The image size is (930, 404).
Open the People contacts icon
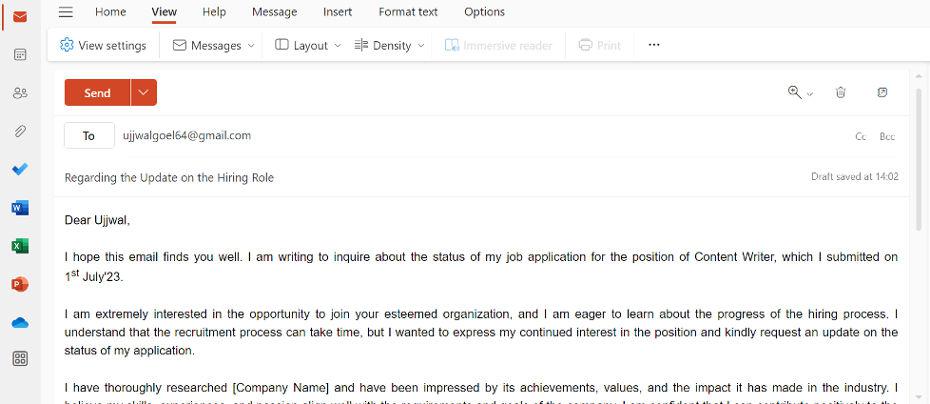click(20, 93)
